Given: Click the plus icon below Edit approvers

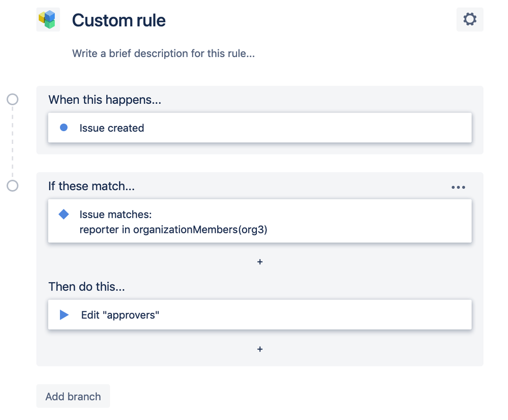Looking at the screenshot, I should pyautogui.click(x=260, y=349).
